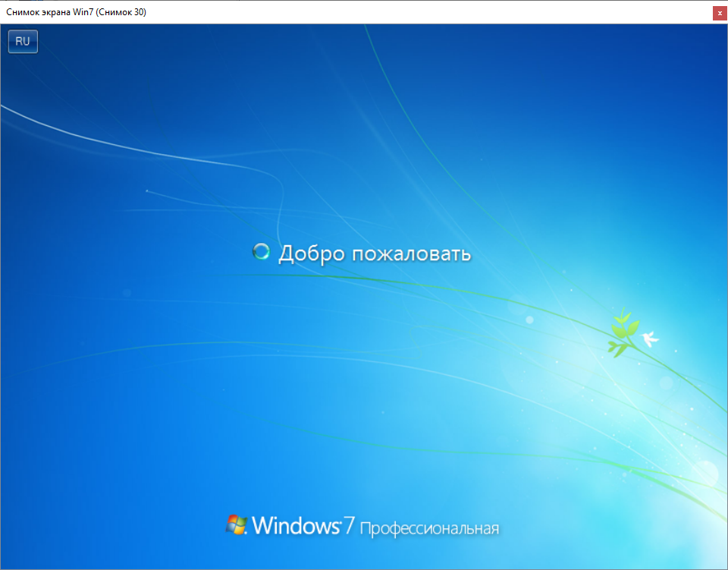Screen dimensions: 728x570
Task: Click the "Профессиональная" edition label
Action: click(429, 529)
